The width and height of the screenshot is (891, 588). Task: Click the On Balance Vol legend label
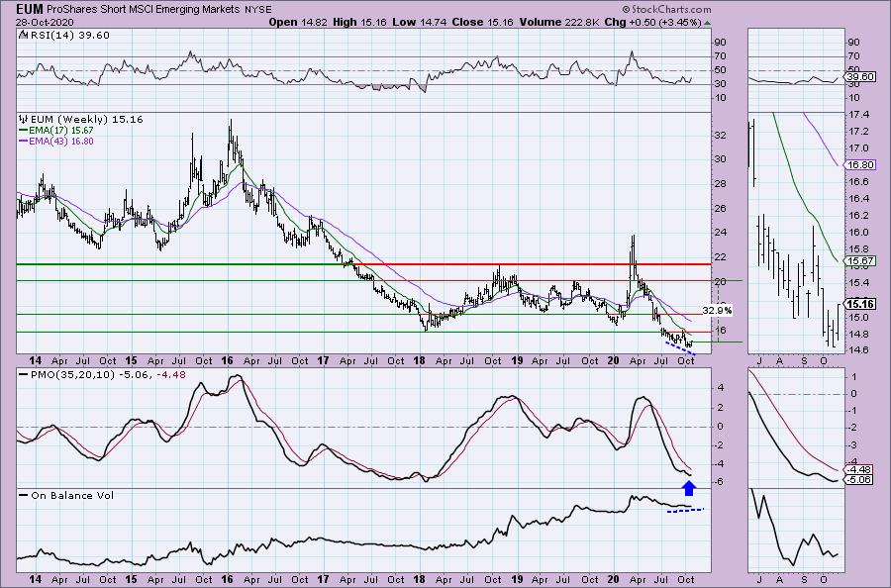click(x=66, y=495)
